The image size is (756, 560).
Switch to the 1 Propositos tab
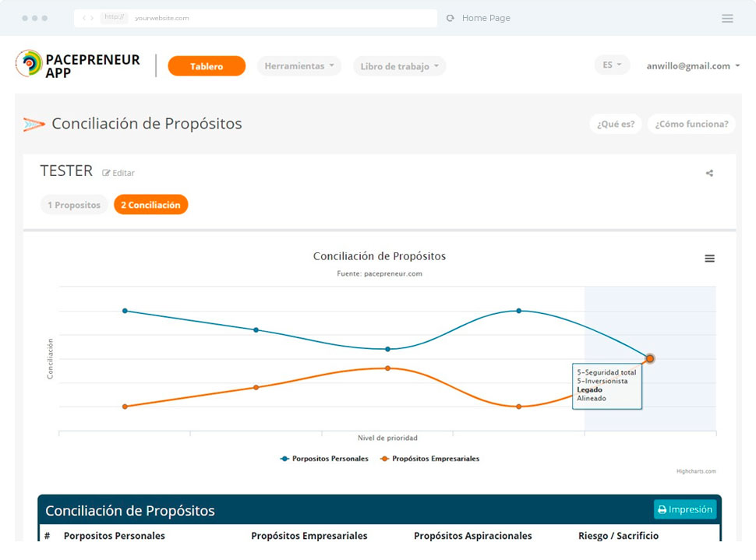[74, 205]
